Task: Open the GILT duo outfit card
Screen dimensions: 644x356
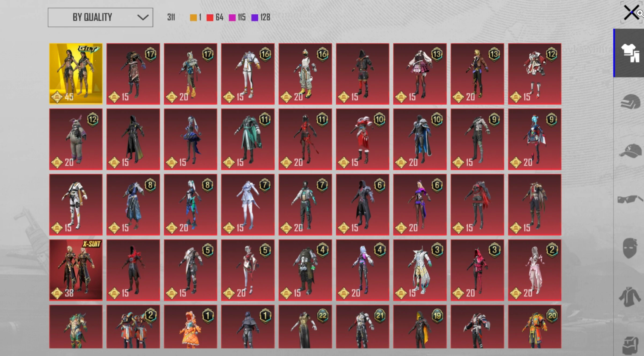Action: pyautogui.click(x=75, y=73)
